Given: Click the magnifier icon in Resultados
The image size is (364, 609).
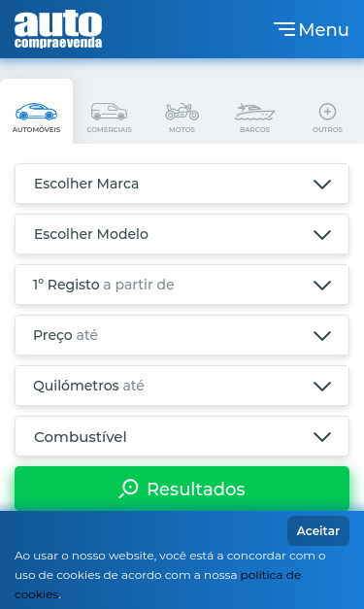Looking at the screenshot, I should [x=128, y=489].
